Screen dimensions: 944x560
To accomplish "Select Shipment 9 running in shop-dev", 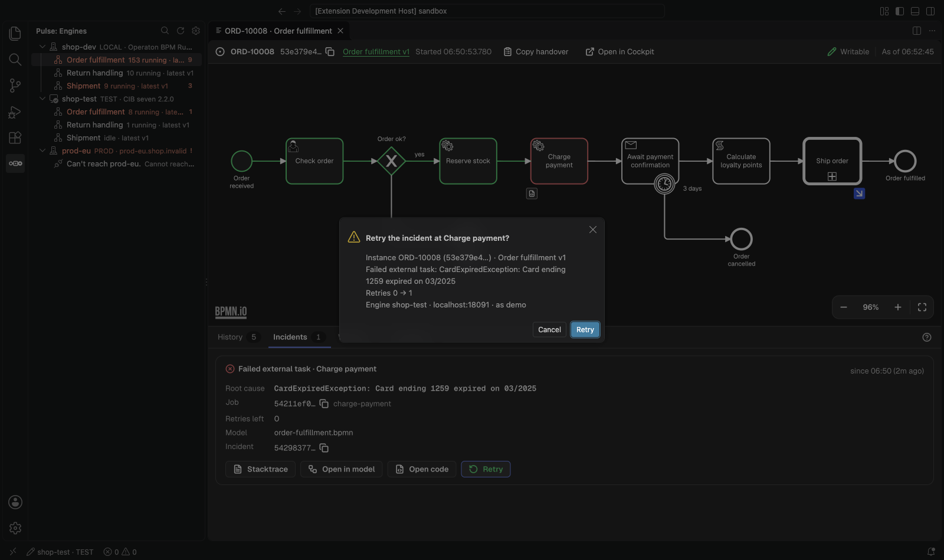I will [x=117, y=86].
